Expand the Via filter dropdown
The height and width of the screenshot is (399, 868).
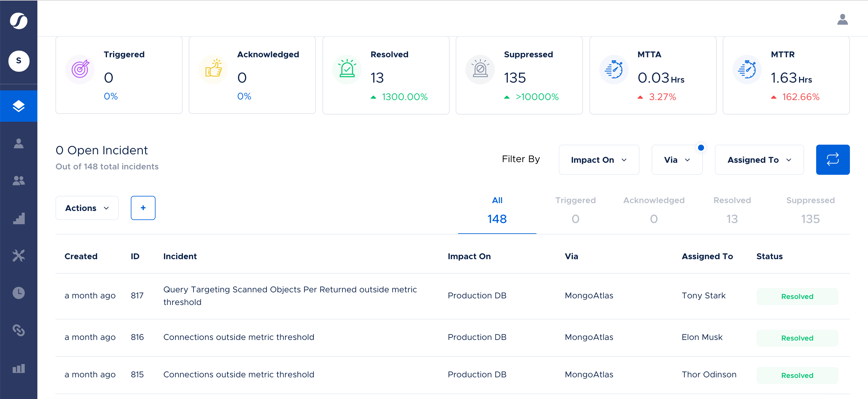(x=677, y=160)
